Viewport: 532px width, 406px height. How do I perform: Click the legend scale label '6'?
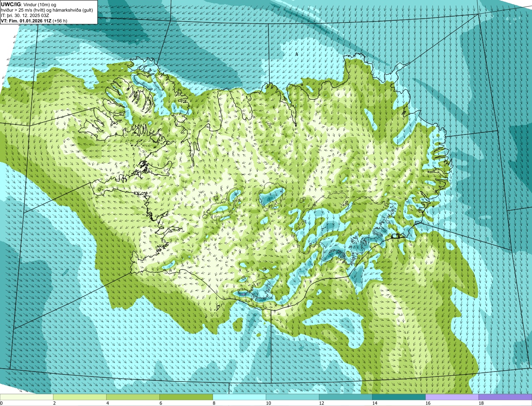[161, 403]
